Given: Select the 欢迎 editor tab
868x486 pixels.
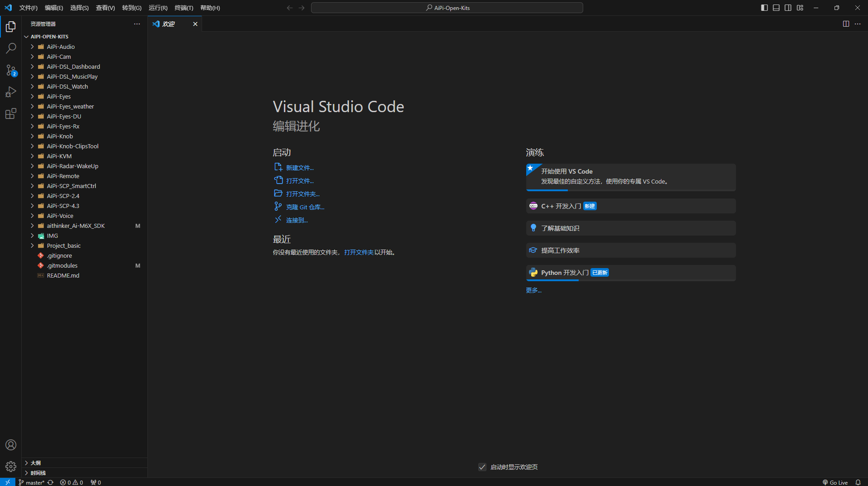Looking at the screenshot, I should point(175,24).
